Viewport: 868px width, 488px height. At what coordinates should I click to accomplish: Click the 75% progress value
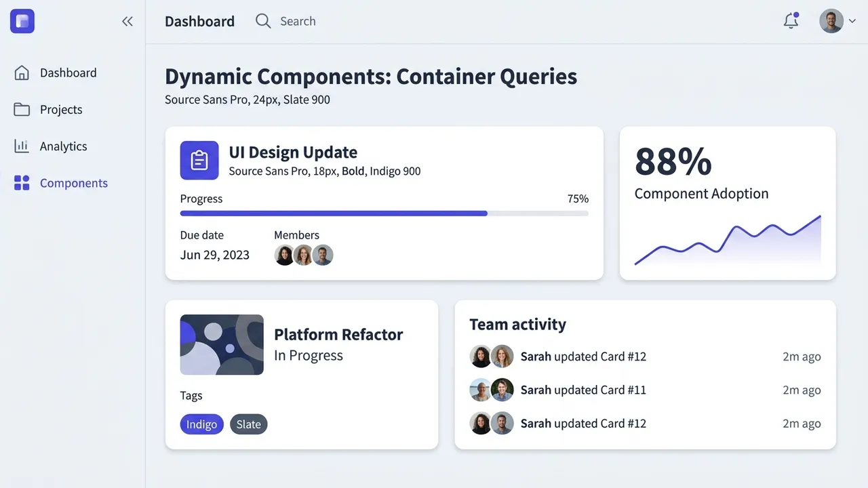578,199
